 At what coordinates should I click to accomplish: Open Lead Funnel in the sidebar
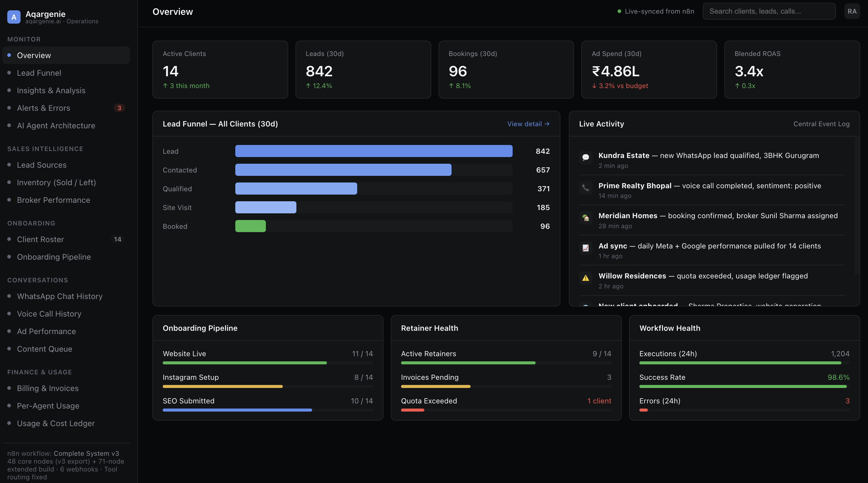pos(66,73)
